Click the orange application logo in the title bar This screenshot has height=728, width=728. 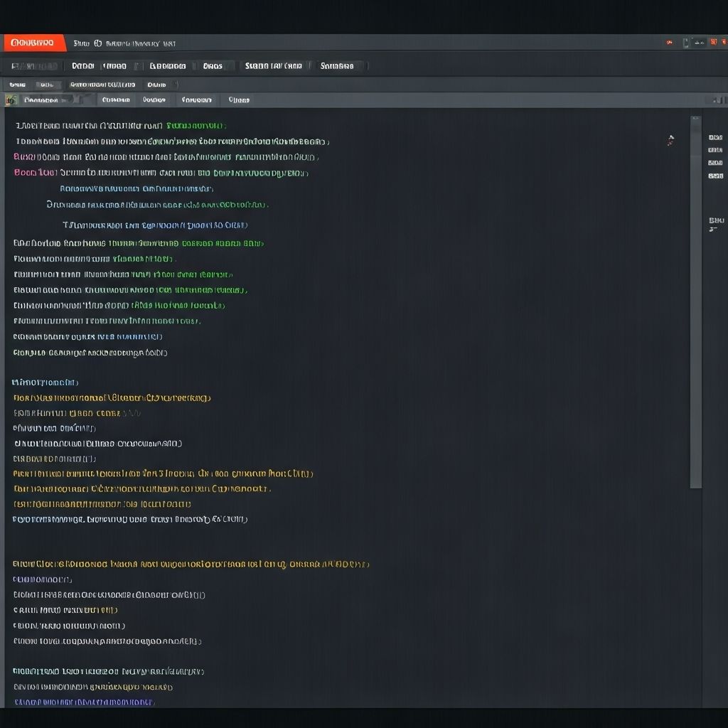click(32, 43)
